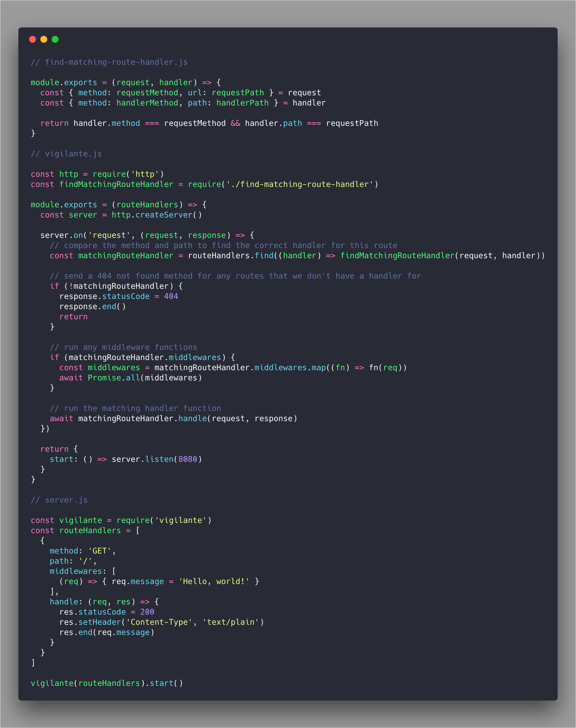Click the './find-matching-route-handler' string

tap(300, 184)
